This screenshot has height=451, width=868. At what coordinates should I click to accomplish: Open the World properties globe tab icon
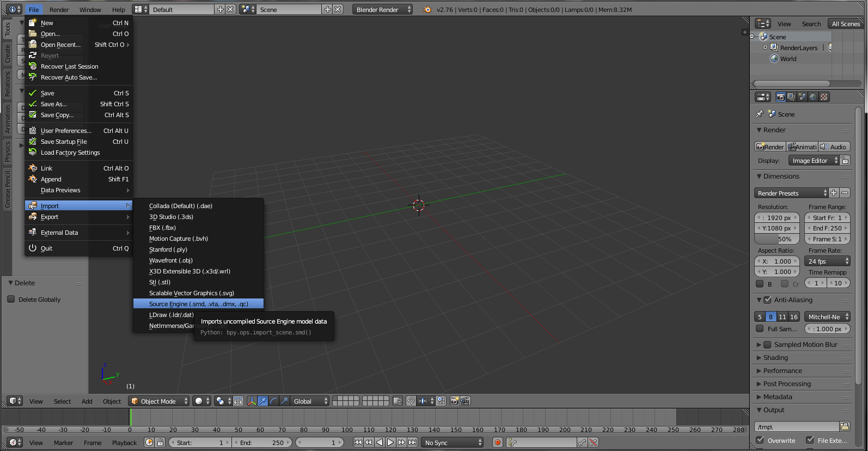[x=813, y=97]
